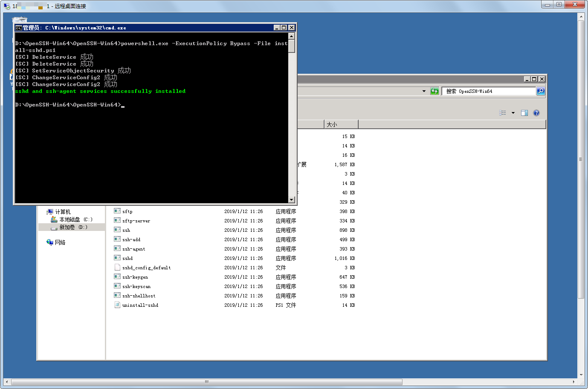Open cmd window system menu icon
The width and height of the screenshot is (588, 389).
coord(19,28)
